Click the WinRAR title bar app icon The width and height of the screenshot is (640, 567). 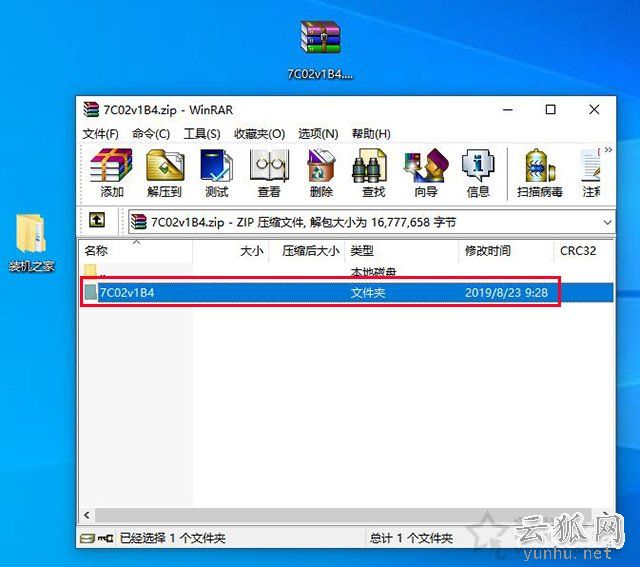tap(91, 109)
